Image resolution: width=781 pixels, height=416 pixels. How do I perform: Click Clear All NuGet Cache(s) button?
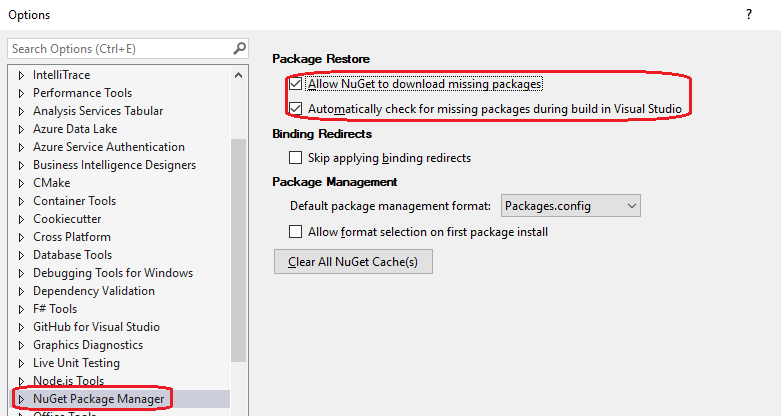pyautogui.click(x=353, y=262)
